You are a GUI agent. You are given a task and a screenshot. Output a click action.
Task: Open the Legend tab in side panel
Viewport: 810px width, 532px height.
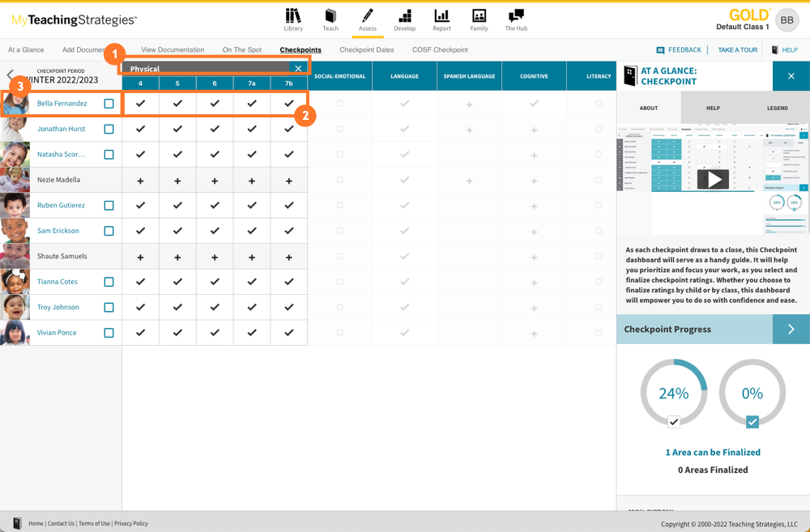pyautogui.click(x=777, y=108)
